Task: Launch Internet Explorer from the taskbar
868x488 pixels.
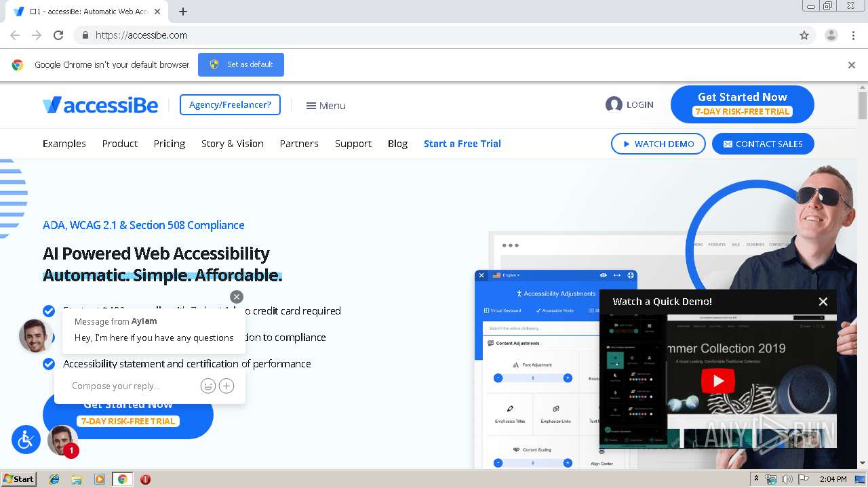Action: 54,479
